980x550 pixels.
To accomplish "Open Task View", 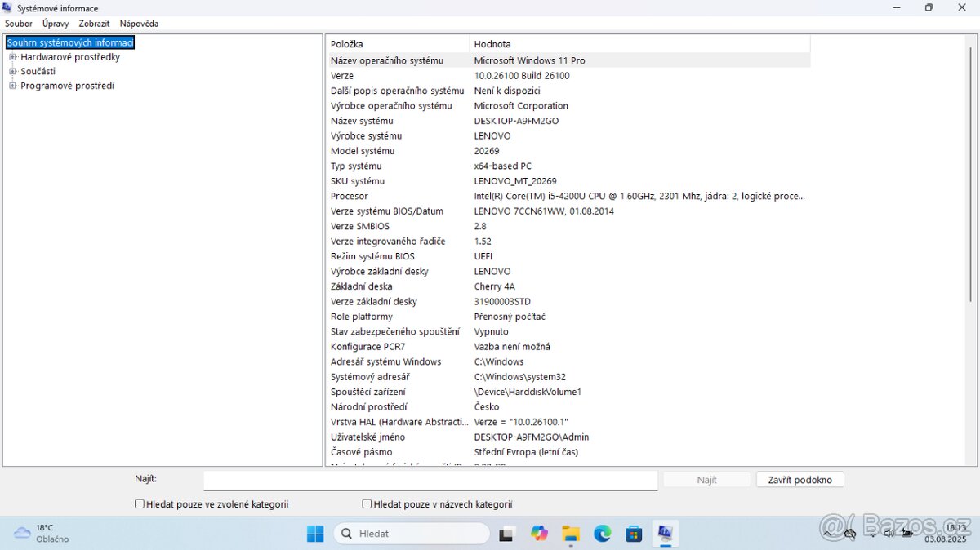I will pos(507,533).
